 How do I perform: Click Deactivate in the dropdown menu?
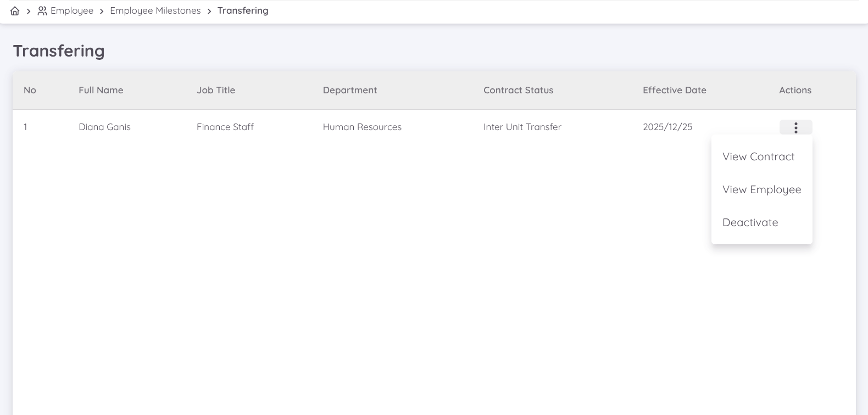750,223
